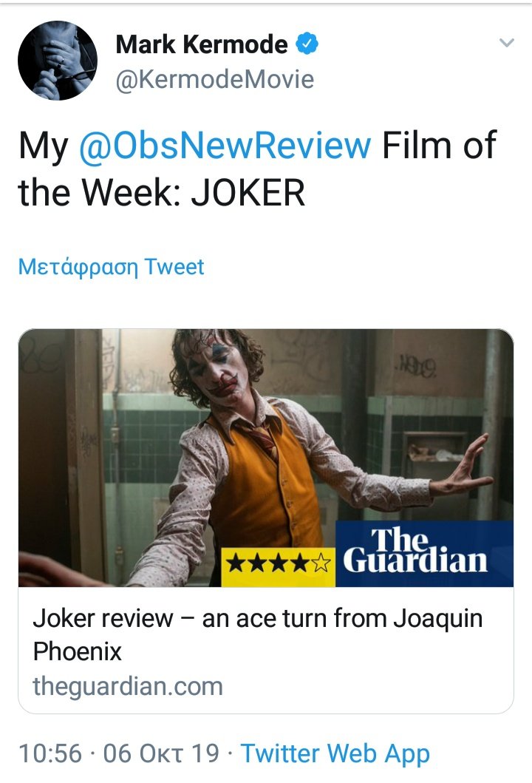
Task: Click the blue verified badge
Action: point(307,44)
